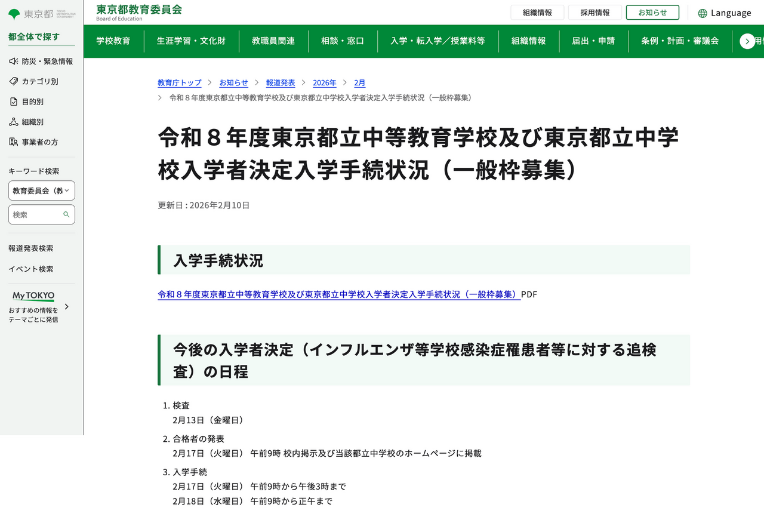Click the 目的別 document icon

point(12,102)
